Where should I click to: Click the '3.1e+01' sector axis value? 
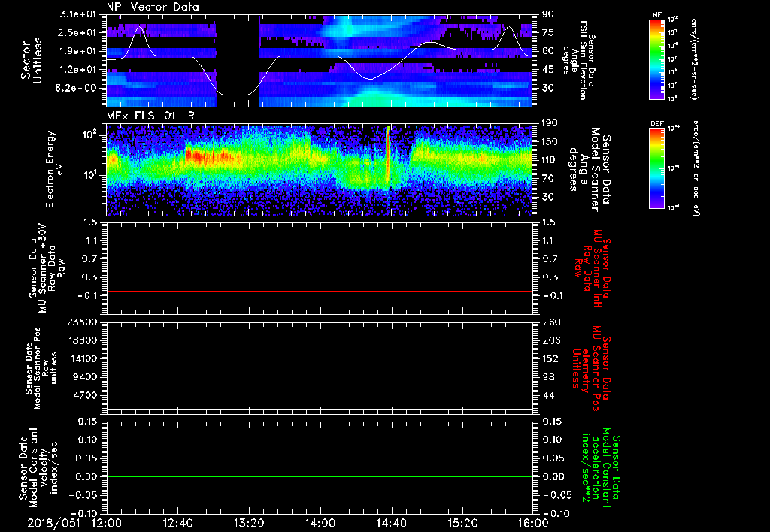[78, 14]
